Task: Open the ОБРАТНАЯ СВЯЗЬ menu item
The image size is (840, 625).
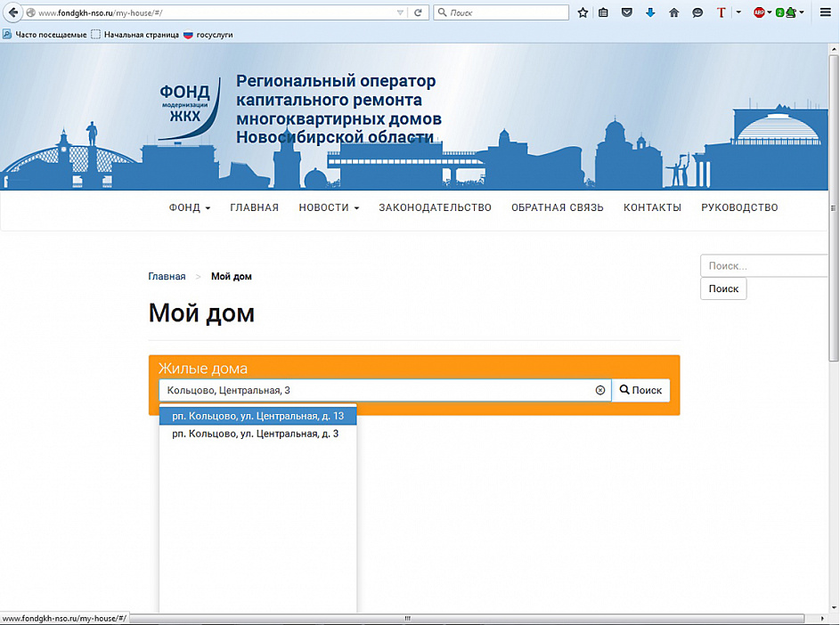Action: click(x=557, y=207)
